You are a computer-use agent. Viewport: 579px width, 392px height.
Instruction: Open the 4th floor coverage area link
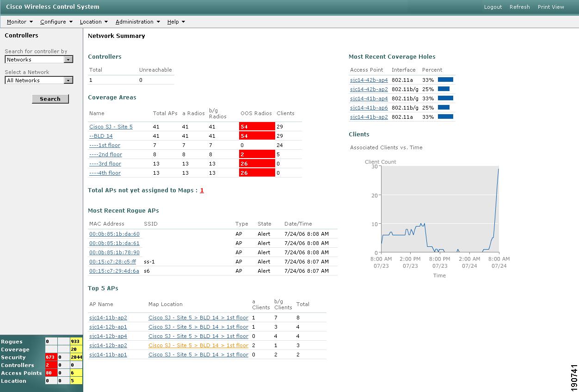click(105, 173)
